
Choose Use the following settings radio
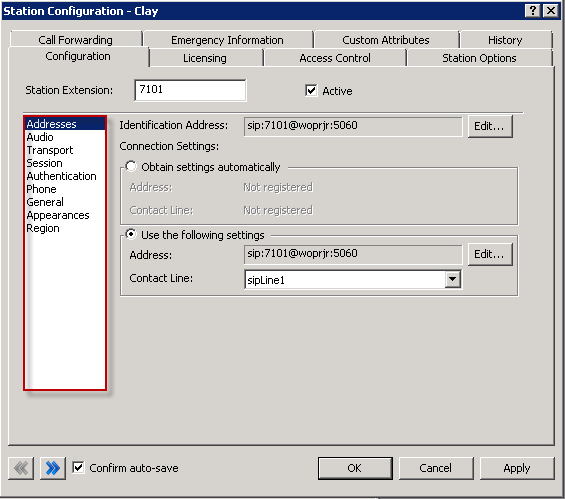[x=131, y=234]
